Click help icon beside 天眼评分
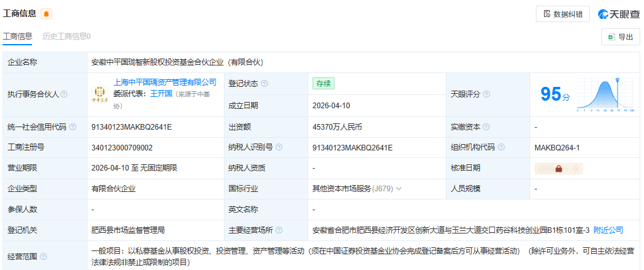644x270 pixels. [486, 94]
